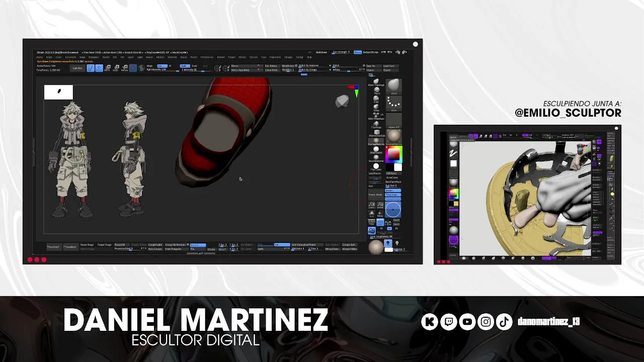Image resolution: width=644 pixels, height=362 pixels.
Task: Click the Scale transform icon in toolbar
Action: pyautogui.click(x=116, y=68)
